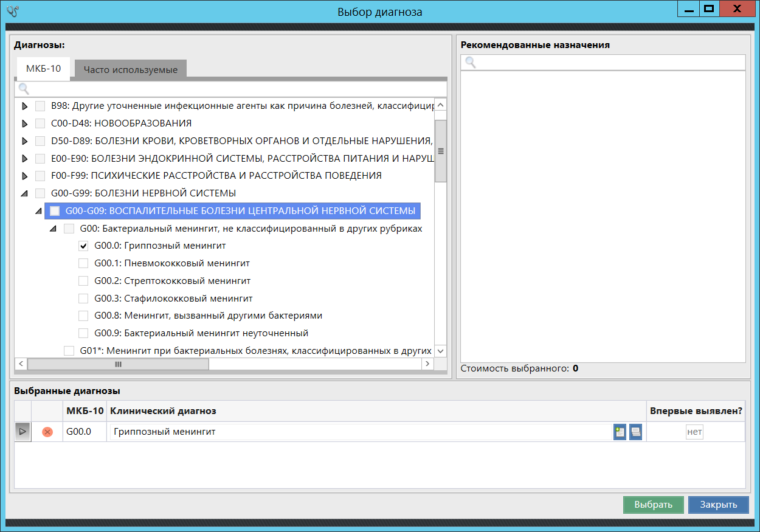Screen dimensions: 760x532
Task: Click the rightmost template list icon in diagnosis row
Action: click(x=635, y=432)
